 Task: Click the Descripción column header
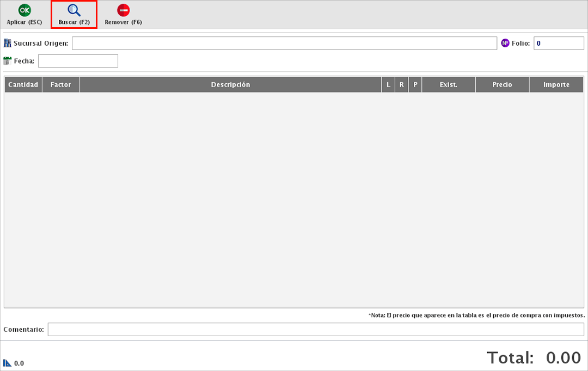230,85
